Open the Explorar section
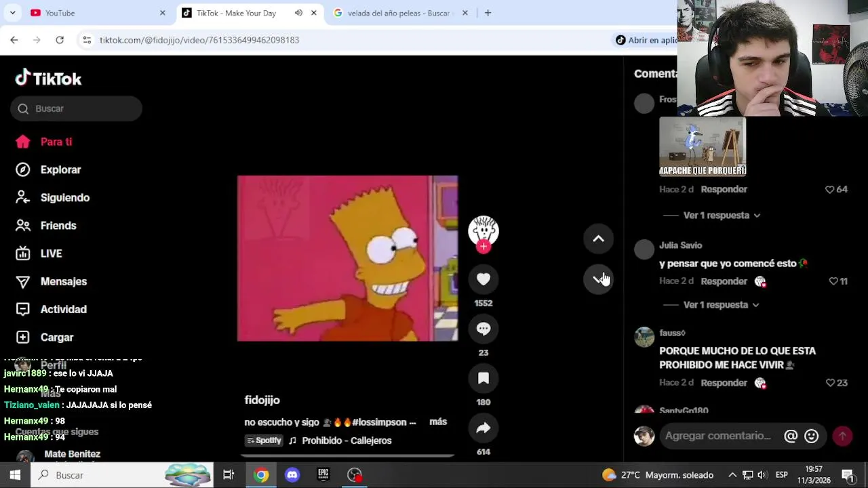Screen dimensions: 868x488 [48, 169]
